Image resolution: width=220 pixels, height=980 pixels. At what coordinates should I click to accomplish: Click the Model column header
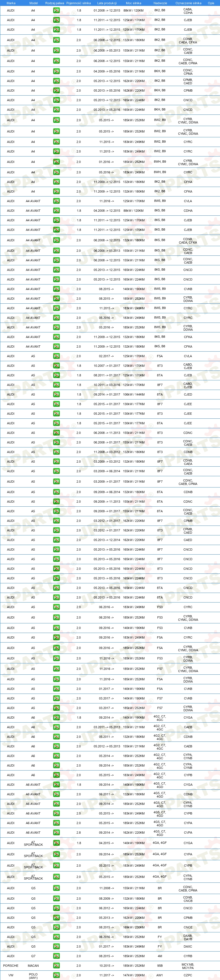pos(33,3)
